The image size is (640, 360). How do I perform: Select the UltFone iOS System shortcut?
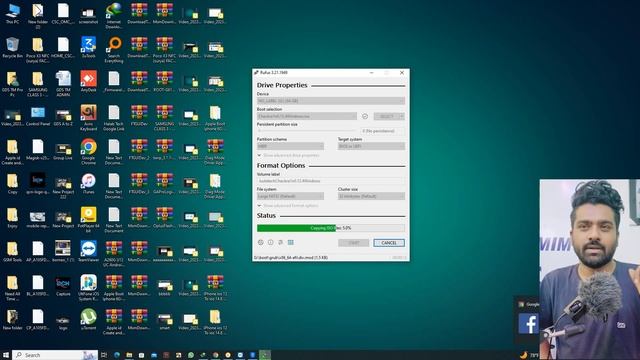tap(88, 288)
